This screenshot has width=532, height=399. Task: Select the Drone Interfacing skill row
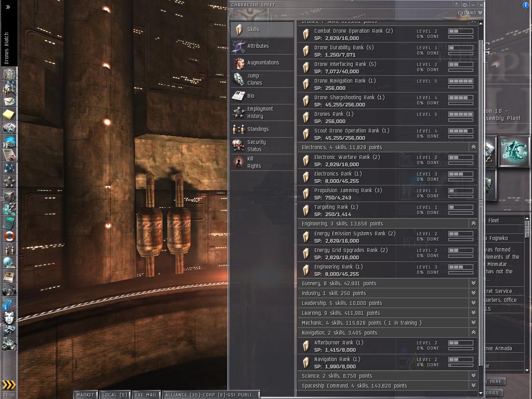(388, 68)
